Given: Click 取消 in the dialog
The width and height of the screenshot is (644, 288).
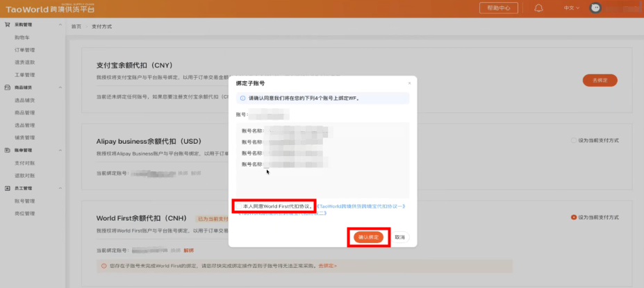Looking at the screenshot, I should tap(400, 237).
